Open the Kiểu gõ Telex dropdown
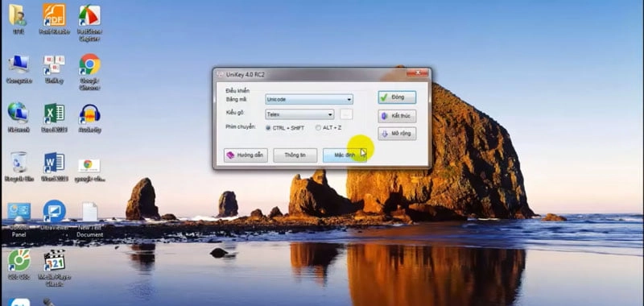 [299, 114]
